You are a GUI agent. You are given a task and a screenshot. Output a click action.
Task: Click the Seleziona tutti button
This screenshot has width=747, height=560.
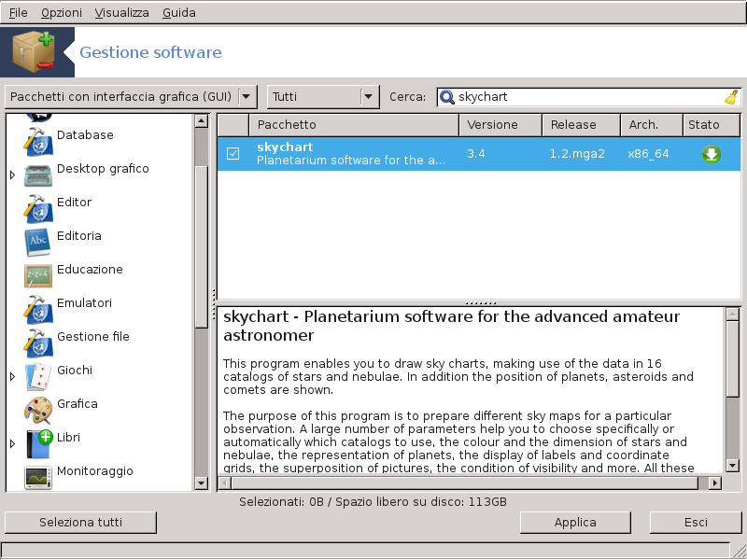click(x=80, y=523)
